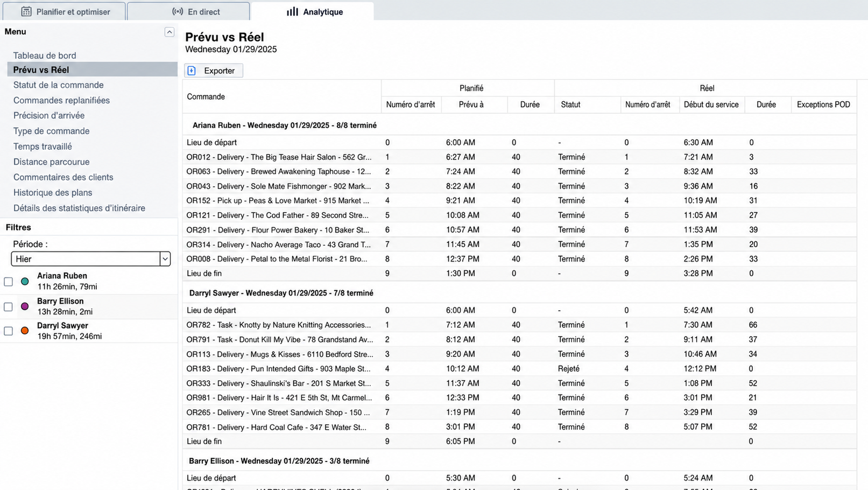Screen dimensions: 868x490
Task: Open the Période dropdown arrow
Action: [x=165, y=259]
